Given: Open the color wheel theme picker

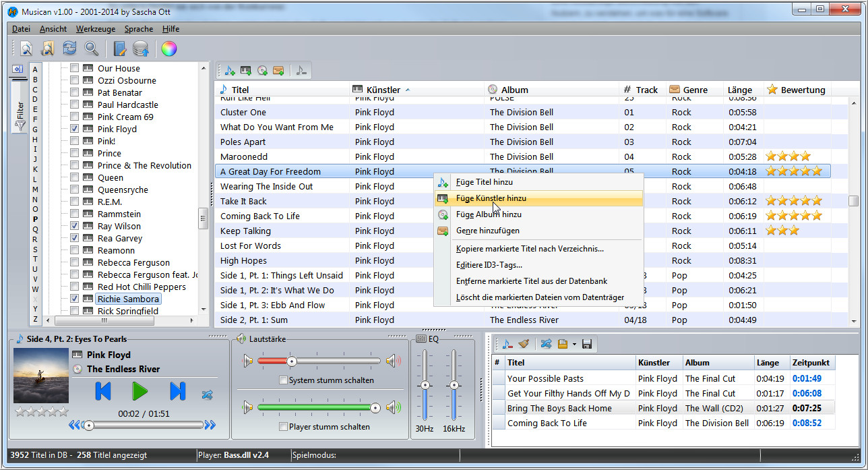Looking at the screenshot, I should pyautogui.click(x=168, y=49).
